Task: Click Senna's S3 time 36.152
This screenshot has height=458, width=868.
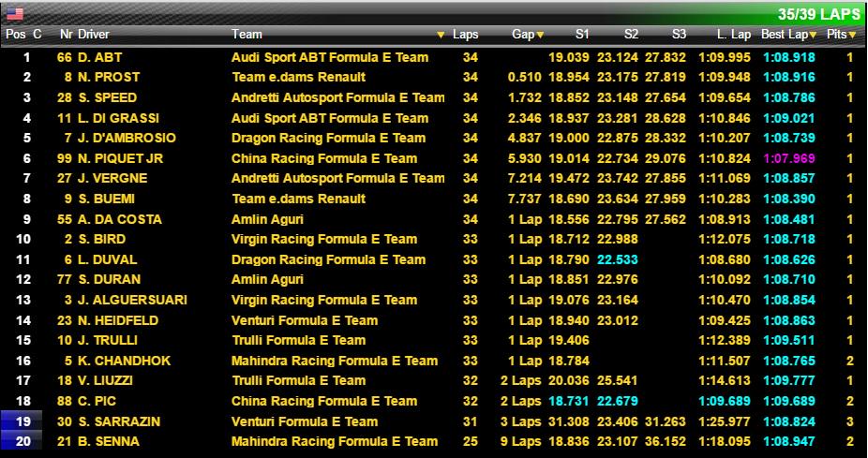Action: pyautogui.click(x=666, y=442)
